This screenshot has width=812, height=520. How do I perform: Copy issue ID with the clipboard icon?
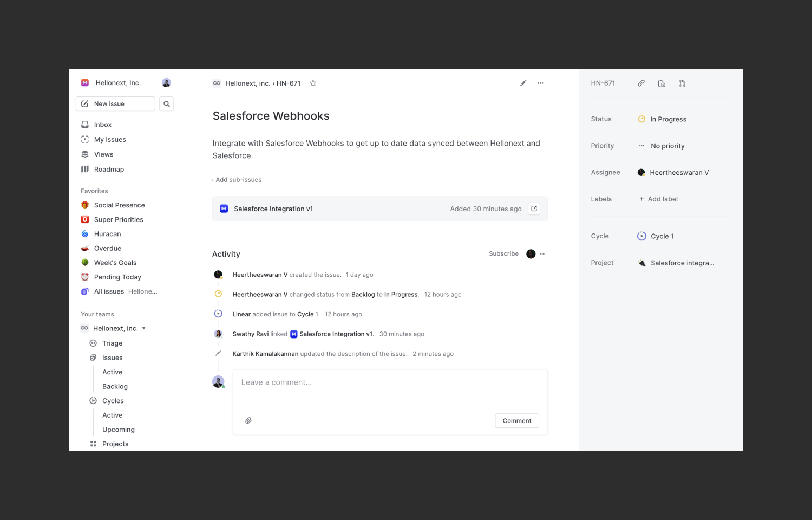[x=662, y=83]
